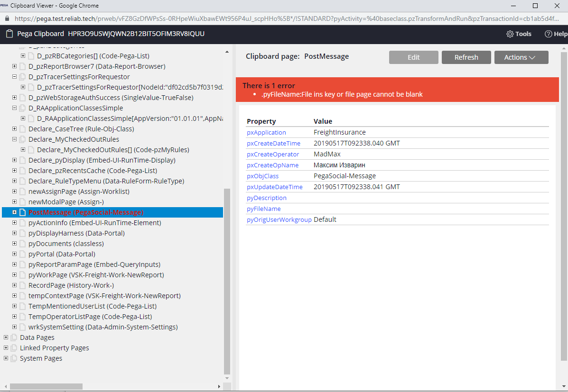
Task: Open the Tools gear menu
Action: tap(519, 34)
